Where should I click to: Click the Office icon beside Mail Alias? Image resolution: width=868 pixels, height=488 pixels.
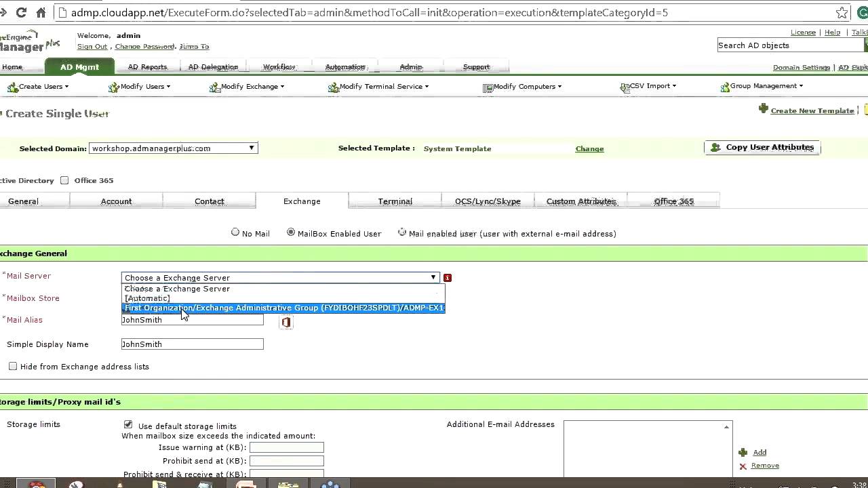click(286, 323)
